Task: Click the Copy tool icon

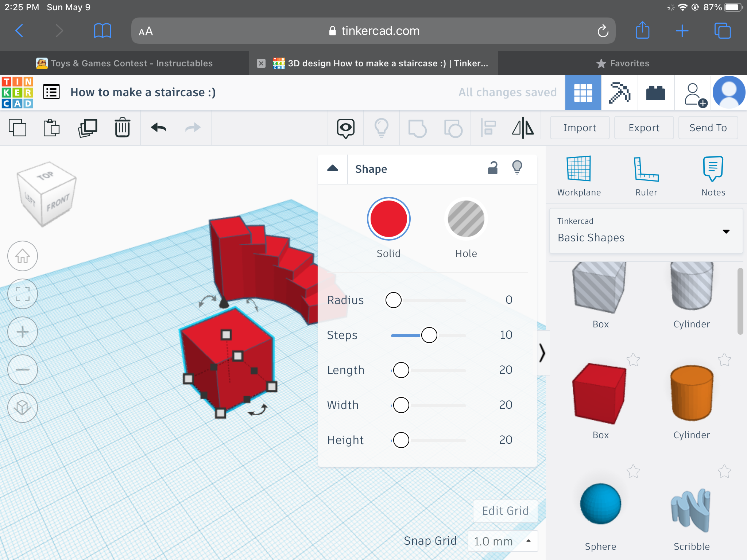Action: point(18,128)
